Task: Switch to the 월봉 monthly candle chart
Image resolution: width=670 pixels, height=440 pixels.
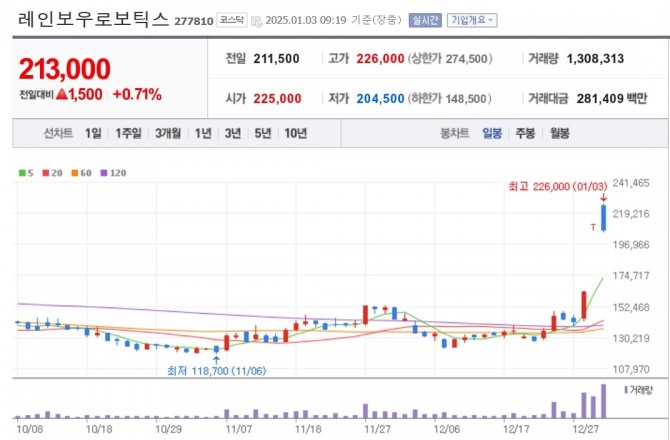Action: (x=559, y=133)
